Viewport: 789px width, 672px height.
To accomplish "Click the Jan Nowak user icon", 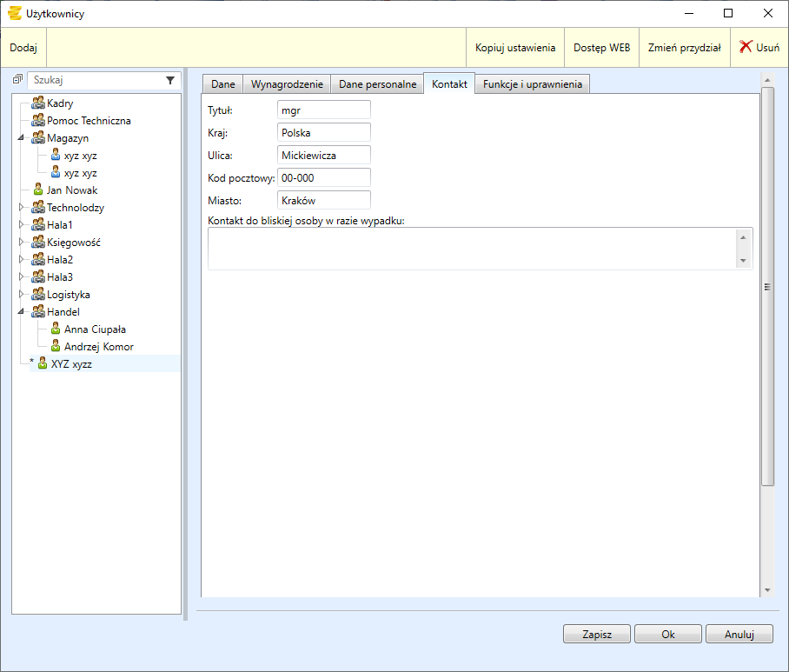I will point(38,190).
